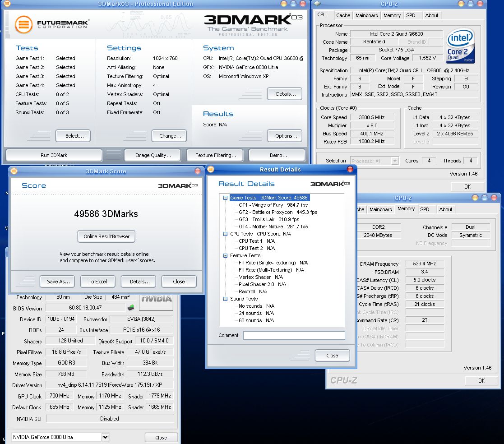Click the Driver Version field in GPU-Z
The width and height of the screenshot is (504, 444).
click(109, 385)
